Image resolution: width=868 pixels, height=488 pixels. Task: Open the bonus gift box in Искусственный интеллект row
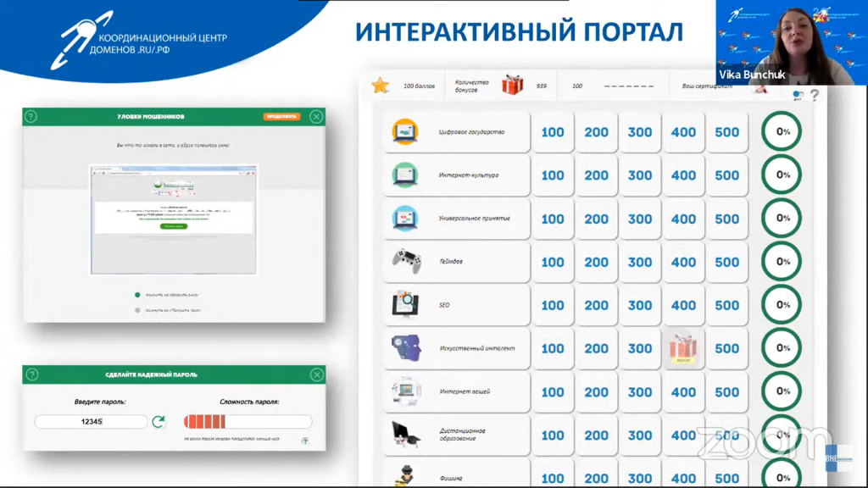[683, 349]
